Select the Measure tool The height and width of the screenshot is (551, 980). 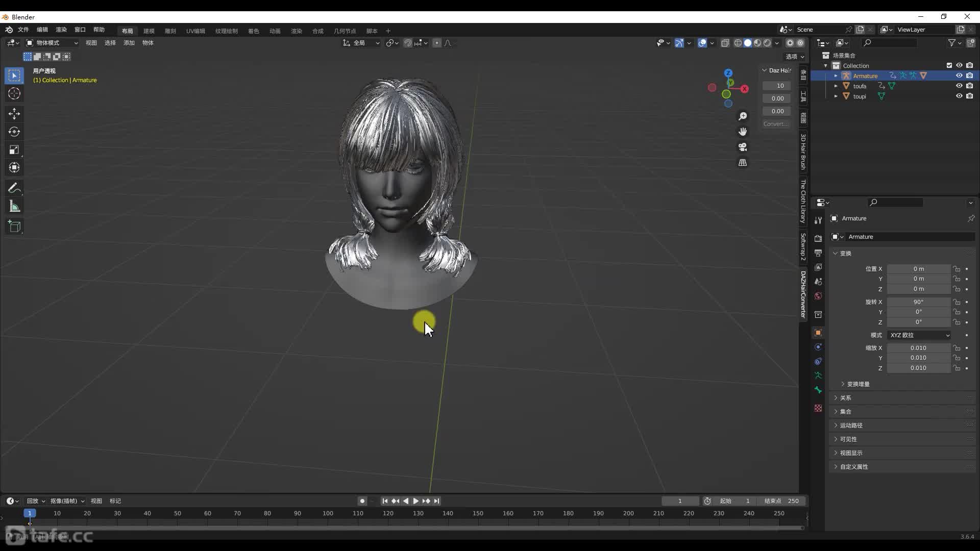click(14, 207)
